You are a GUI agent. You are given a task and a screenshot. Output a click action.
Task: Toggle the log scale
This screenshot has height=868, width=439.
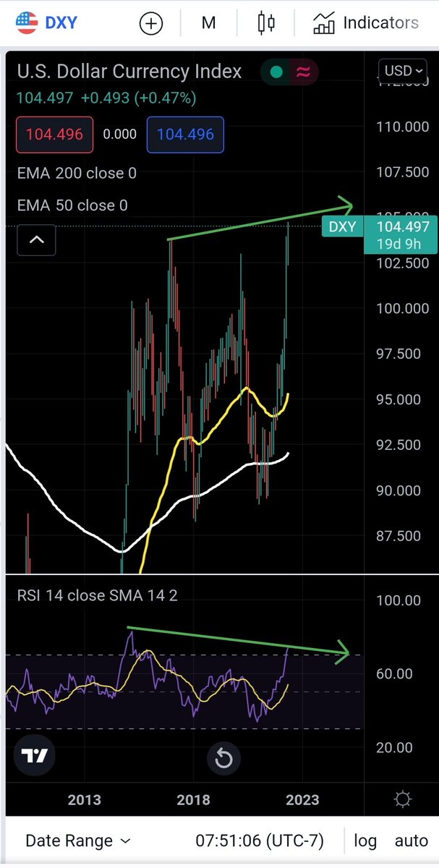click(x=365, y=841)
